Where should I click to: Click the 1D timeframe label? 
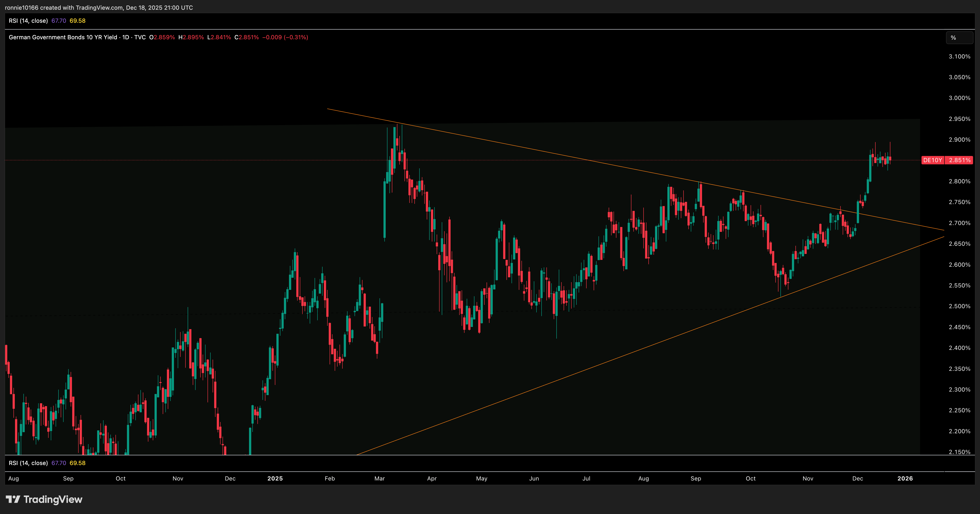coord(126,37)
